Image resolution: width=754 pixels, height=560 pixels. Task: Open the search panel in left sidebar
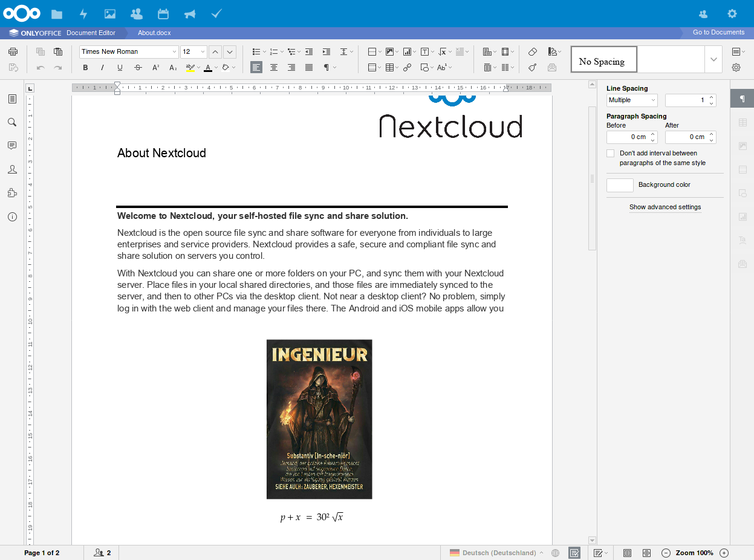(12, 122)
